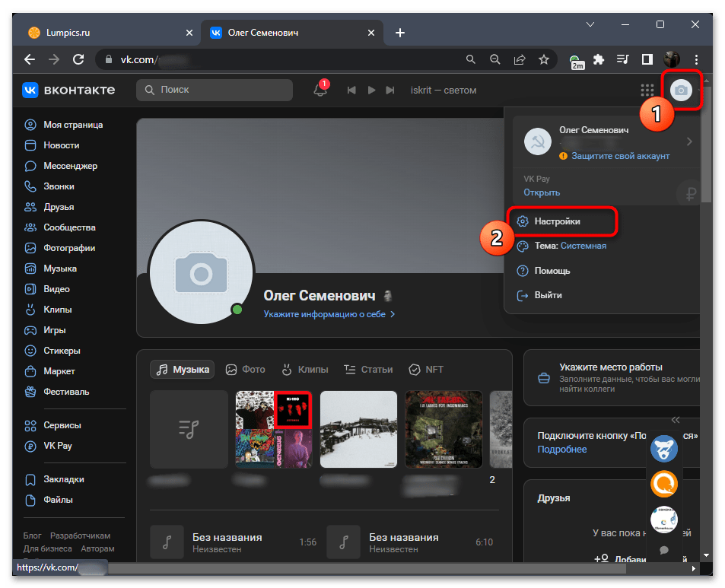The height and width of the screenshot is (588, 725).
Task: Click the browser share page icon
Action: tap(520, 59)
